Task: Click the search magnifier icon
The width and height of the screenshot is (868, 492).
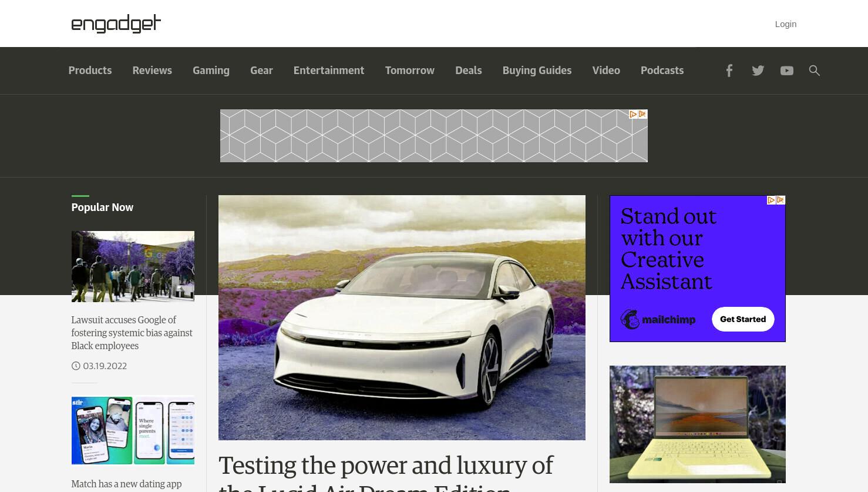Action: coord(815,71)
